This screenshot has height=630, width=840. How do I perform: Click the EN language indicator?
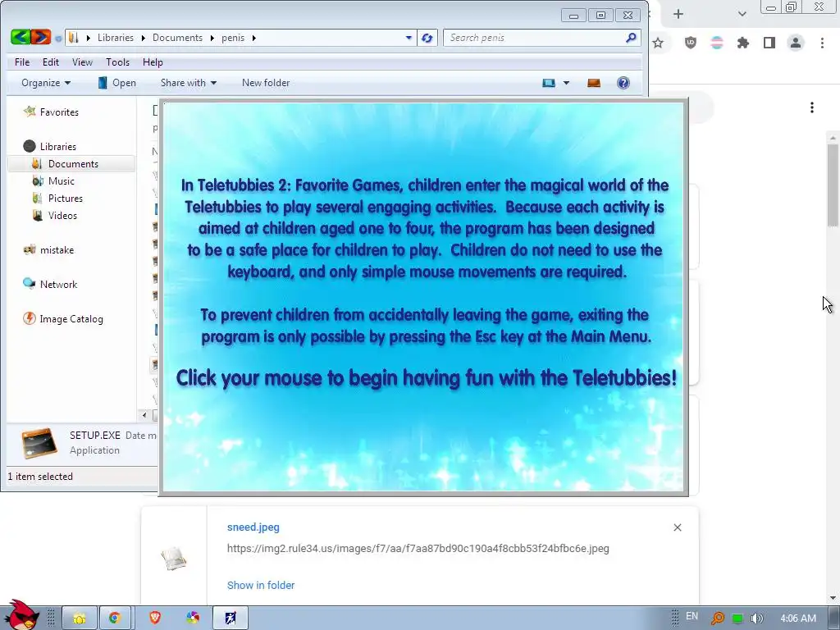pos(692,616)
